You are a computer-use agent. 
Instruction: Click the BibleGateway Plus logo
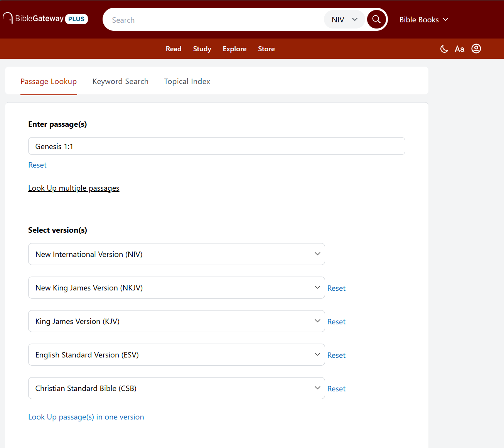click(45, 18)
